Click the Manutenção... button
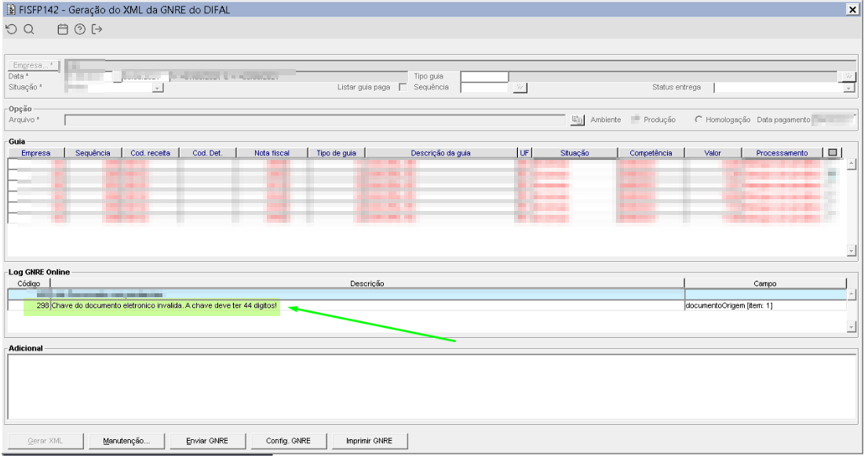The image size is (868, 458). pyautogui.click(x=127, y=441)
